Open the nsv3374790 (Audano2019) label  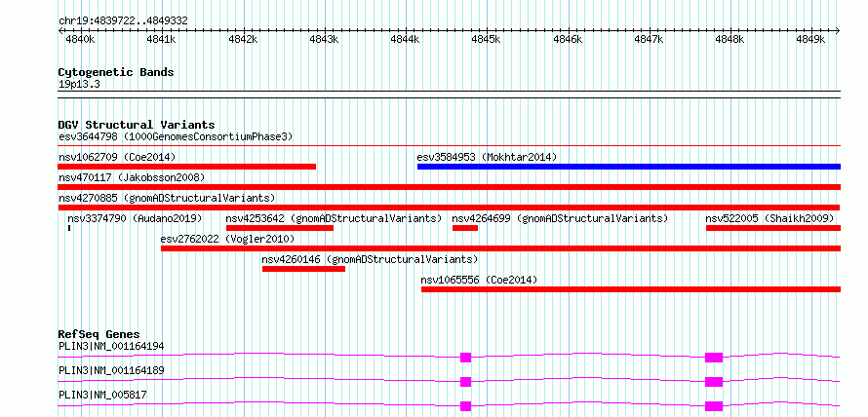point(135,218)
